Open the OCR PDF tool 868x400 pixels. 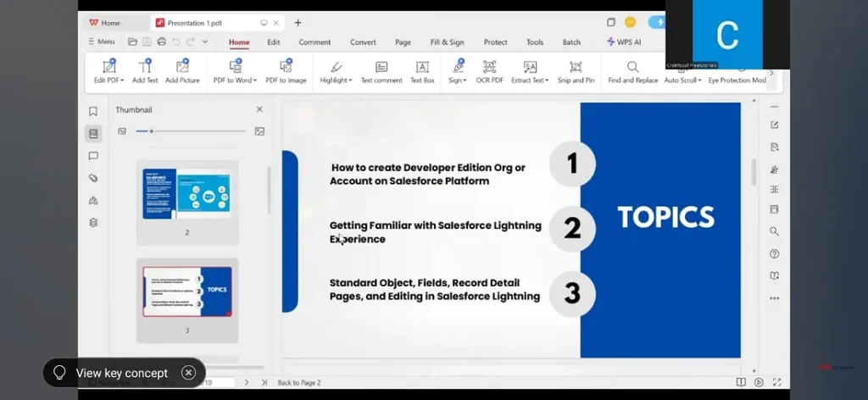489,67
